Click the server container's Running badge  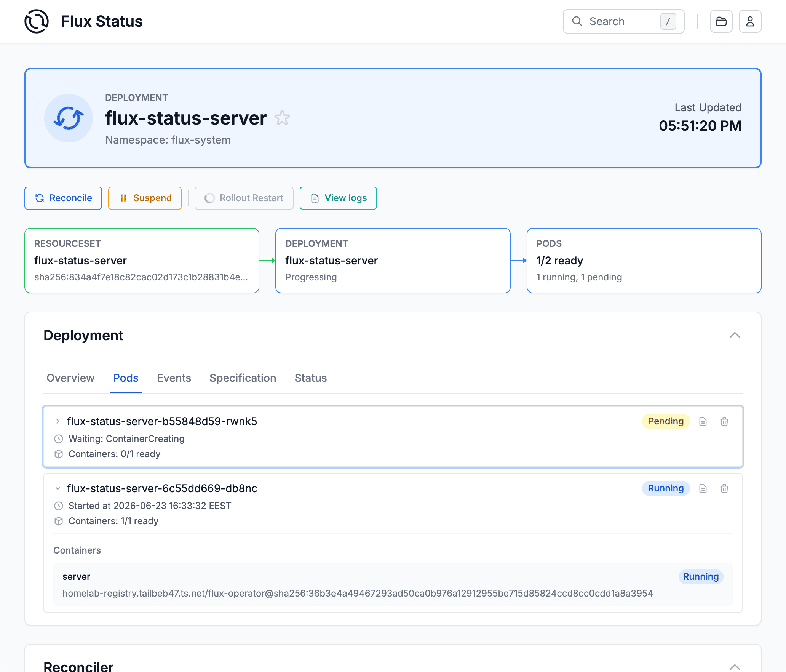(701, 577)
